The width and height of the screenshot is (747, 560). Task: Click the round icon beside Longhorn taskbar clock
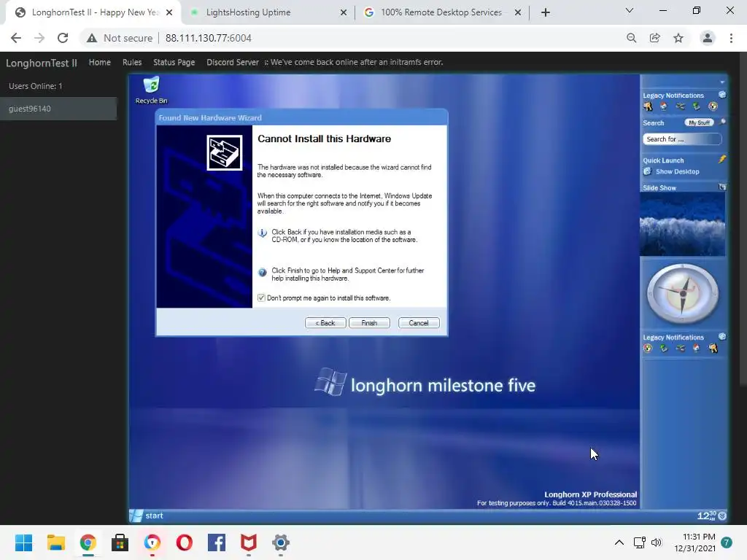coord(722,516)
